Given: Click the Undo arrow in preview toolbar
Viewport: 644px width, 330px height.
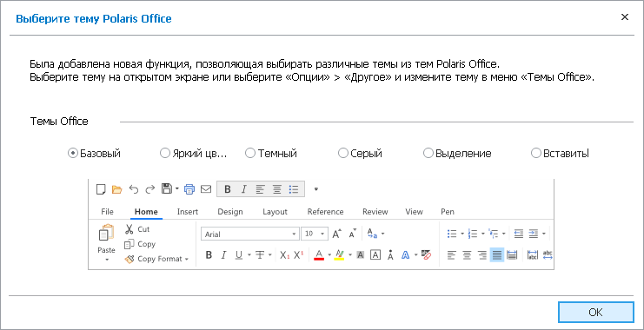Looking at the screenshot, I should pyautogui.click(x=134, y=189).
